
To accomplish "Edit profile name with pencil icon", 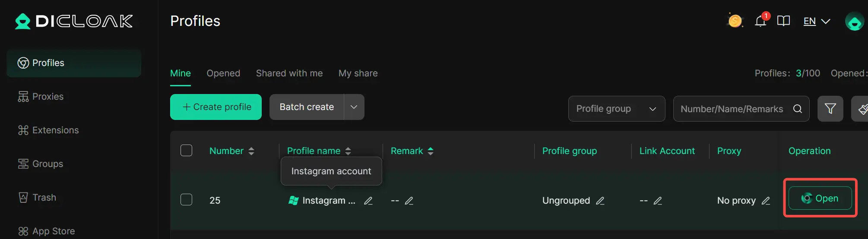I will (x=368, y=201).
